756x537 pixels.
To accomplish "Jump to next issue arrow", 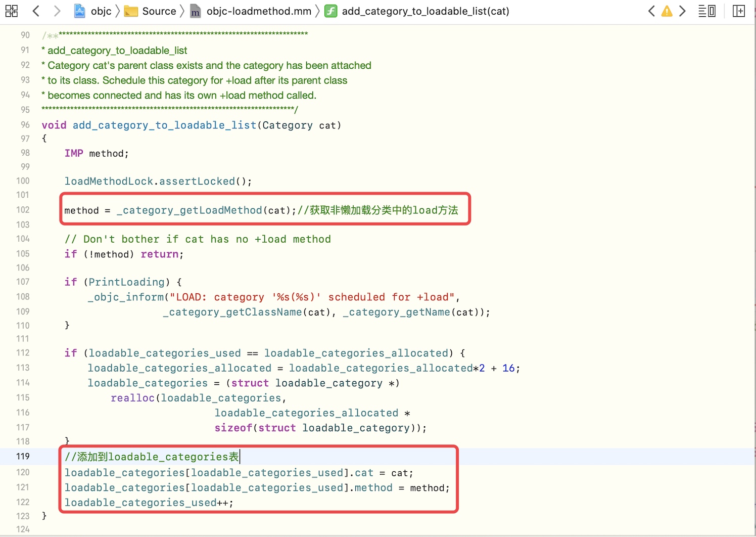I will coord(682,11).
